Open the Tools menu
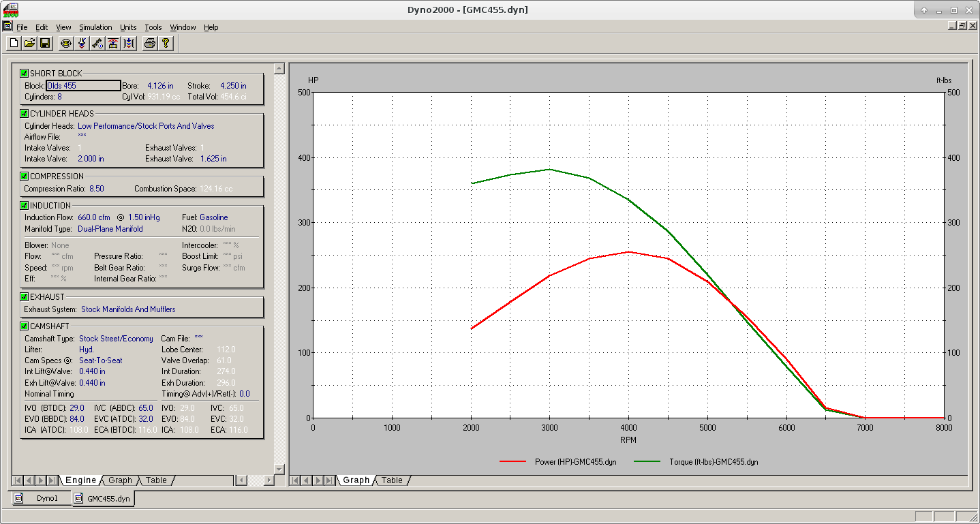The width and height of the screenshot is (980, 524). pyautogui.click(x=153, y=27)
